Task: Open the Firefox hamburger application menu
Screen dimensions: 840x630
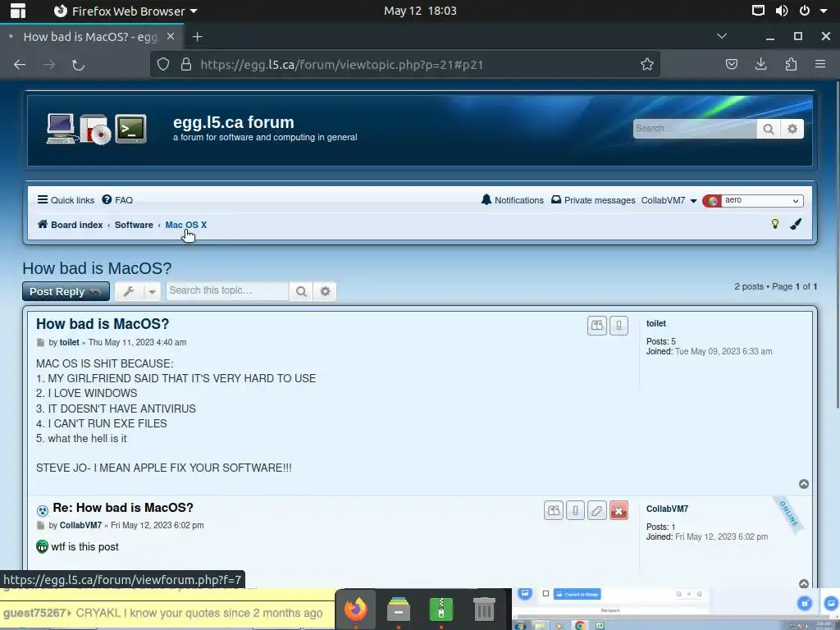Action: 820,64
